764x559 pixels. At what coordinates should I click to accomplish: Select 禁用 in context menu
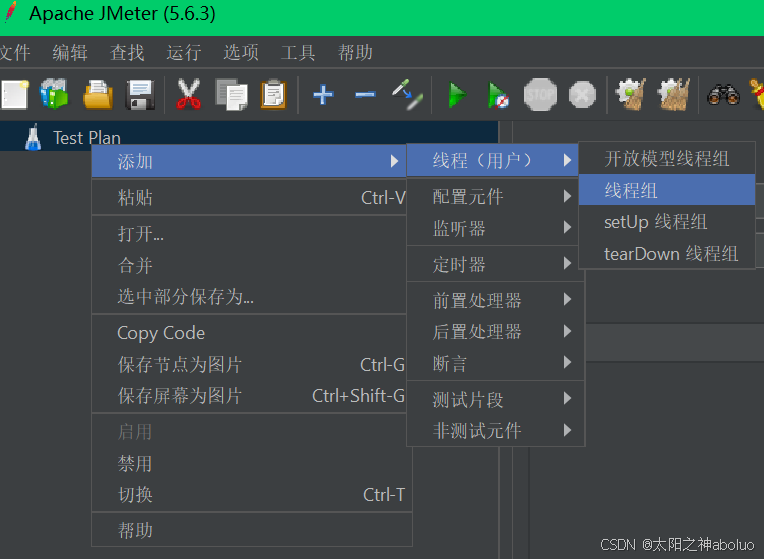click(x=251, y=463)
